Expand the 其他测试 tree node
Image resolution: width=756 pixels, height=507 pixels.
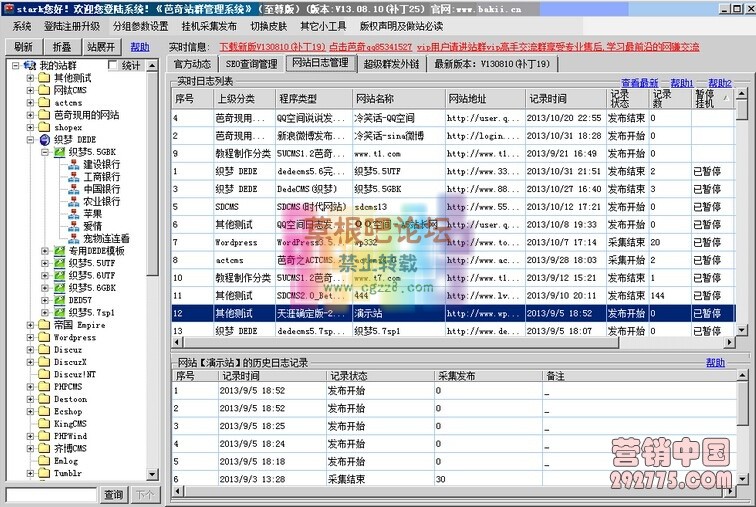point(30,78)
